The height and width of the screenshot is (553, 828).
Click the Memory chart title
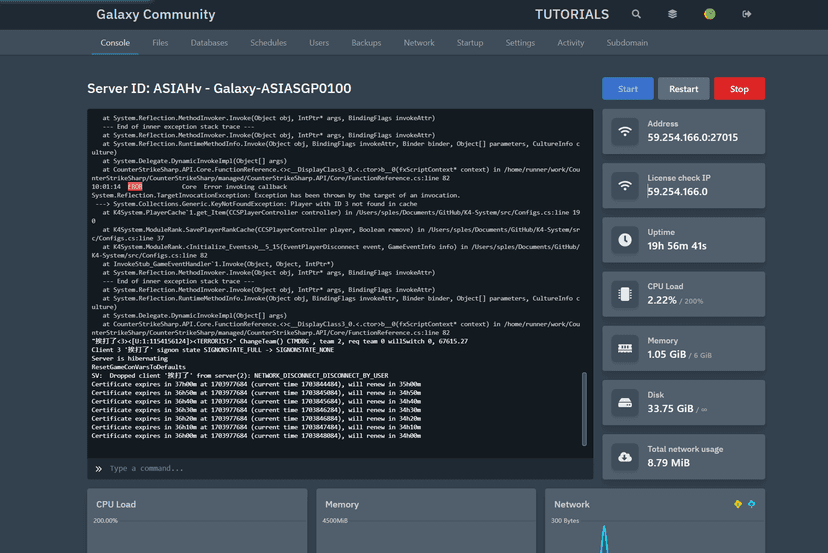click(342, 504)
